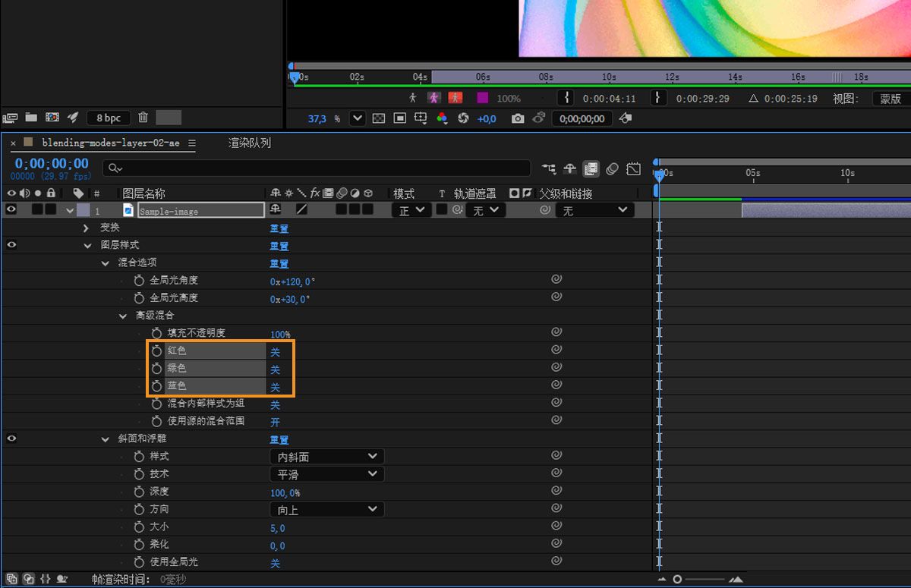This screenshot has height=588, width=911.
Task: Open blend mode dropdown 正
Action: [411, 210]
